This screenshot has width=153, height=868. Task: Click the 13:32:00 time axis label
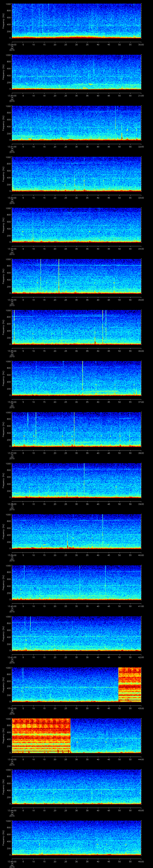pyautogui.click(x=12, y=197)
